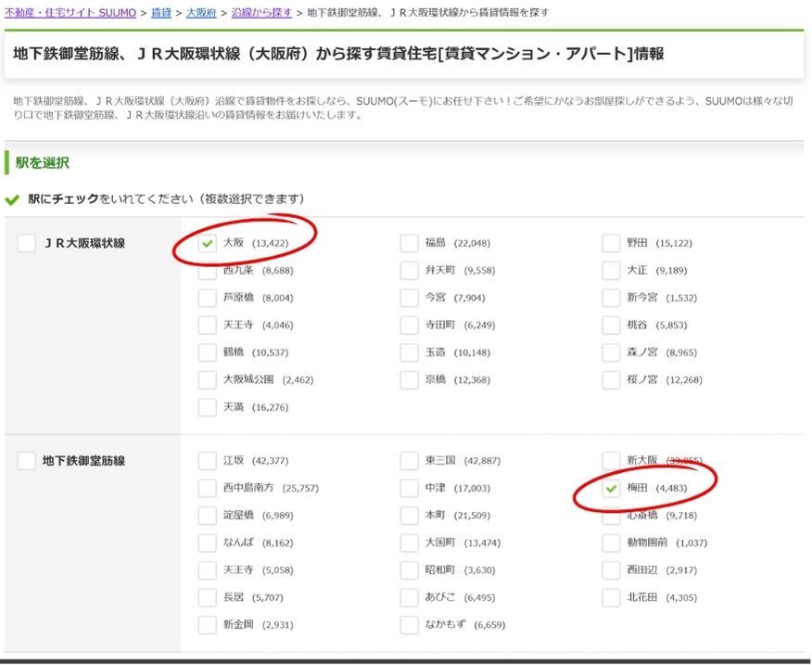The image size is (812, 665).
Task: Enable the 京橋 station checkbox
Action: tap(410, 380)
